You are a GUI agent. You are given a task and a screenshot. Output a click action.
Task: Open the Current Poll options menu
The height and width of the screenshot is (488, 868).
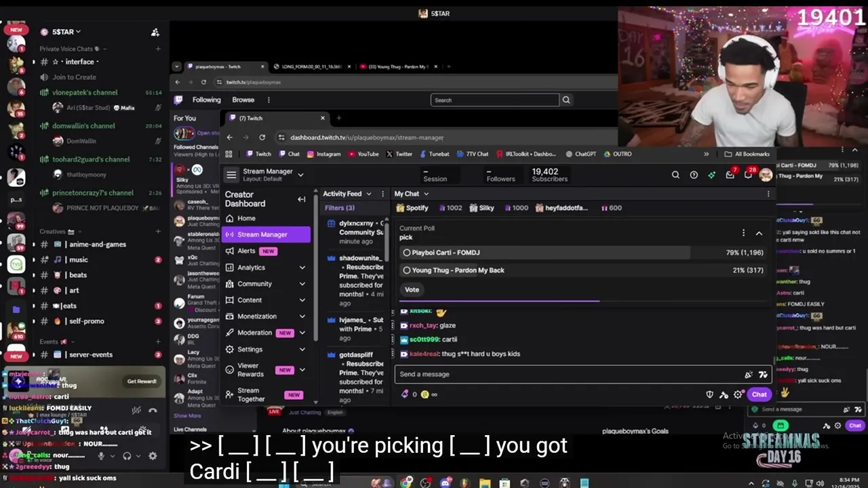[x=743, y=232]
